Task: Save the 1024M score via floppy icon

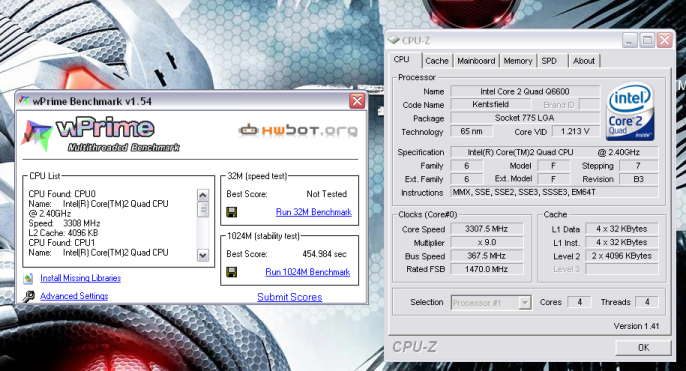Action: (232, 272)
